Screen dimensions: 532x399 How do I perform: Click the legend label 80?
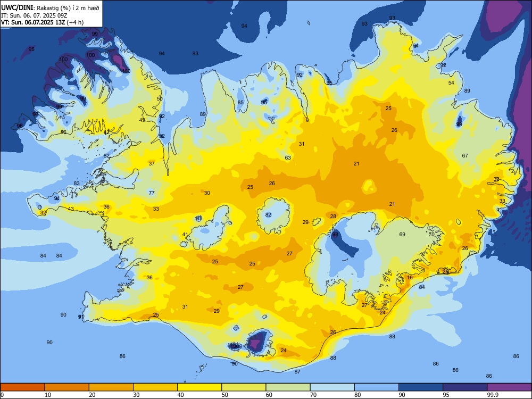pos(358,395)
